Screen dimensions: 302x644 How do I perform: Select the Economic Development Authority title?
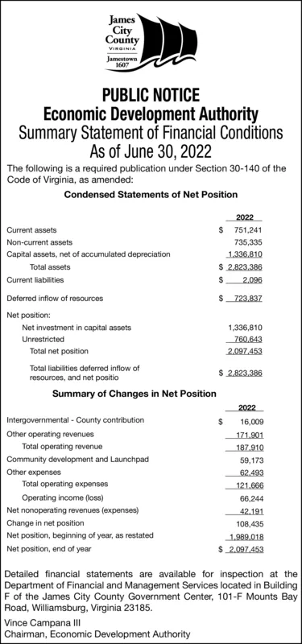(x=151, y=114)
